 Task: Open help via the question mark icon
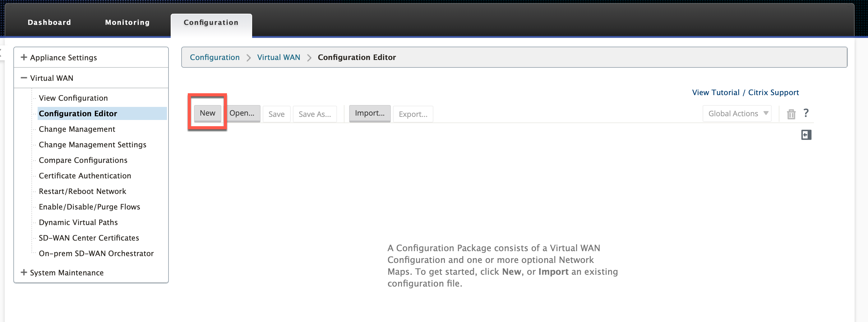806,113
